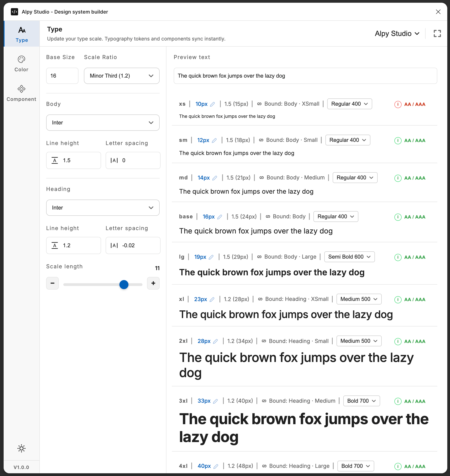
Task: Toggle light mode sun icon
Action: [21, 448]
